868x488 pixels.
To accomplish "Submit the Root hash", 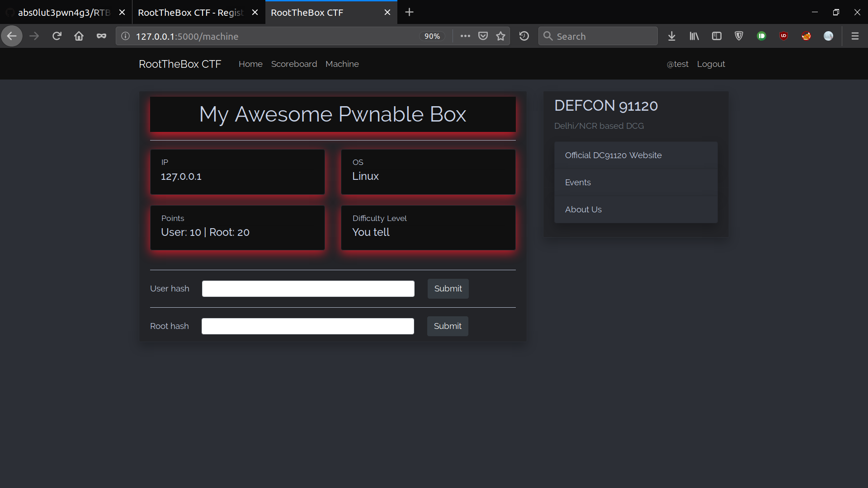I will point(447,326).
